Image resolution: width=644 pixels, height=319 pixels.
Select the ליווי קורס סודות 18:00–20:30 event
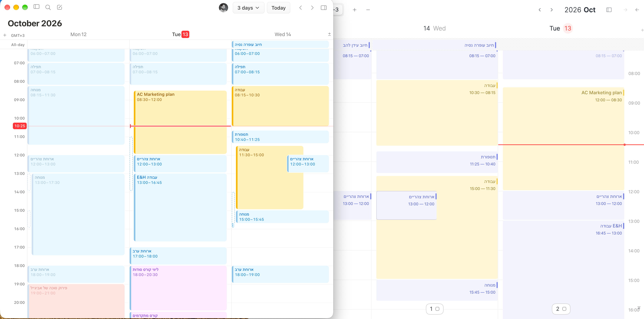click(178, 288)
